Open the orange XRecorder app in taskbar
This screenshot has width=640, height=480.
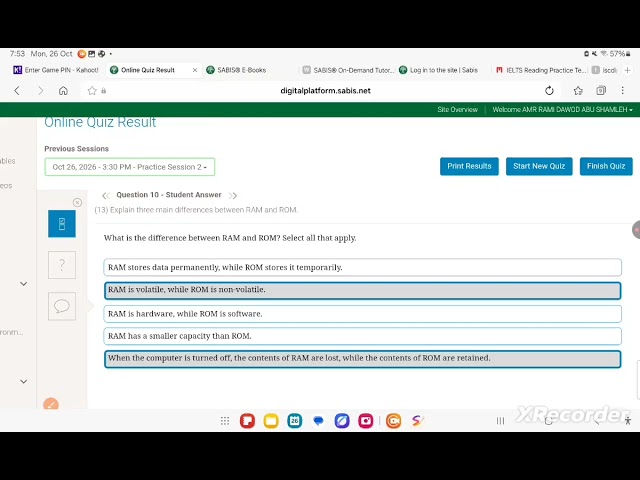tap(393, 421)
